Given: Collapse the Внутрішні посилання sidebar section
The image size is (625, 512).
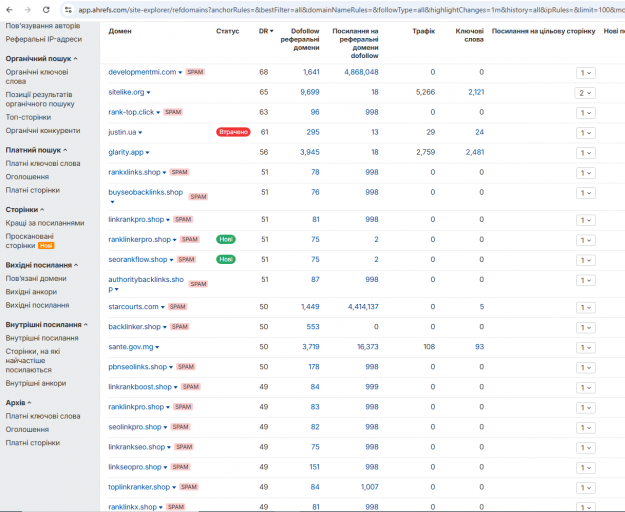Looking at the screenshot, I should [x=47, y=325].
